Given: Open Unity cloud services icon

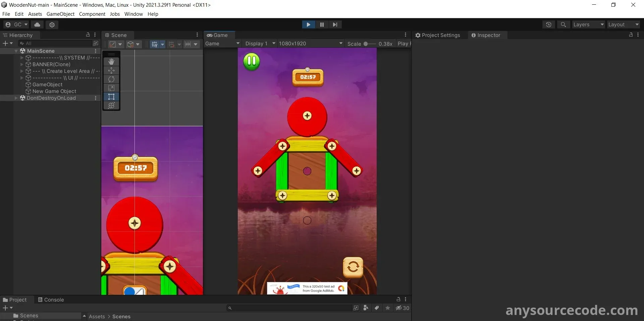Looking at the screenshot, I should point(37,25).
